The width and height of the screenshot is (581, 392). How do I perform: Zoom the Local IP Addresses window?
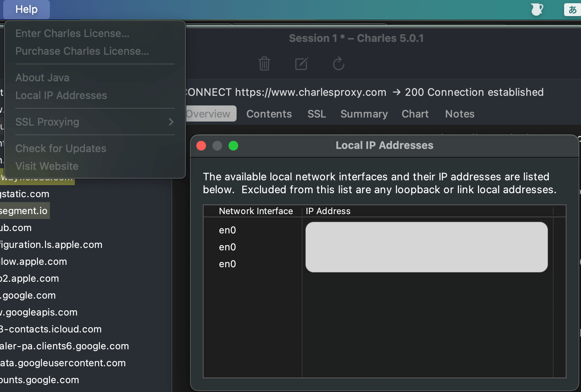click(233, 146)
